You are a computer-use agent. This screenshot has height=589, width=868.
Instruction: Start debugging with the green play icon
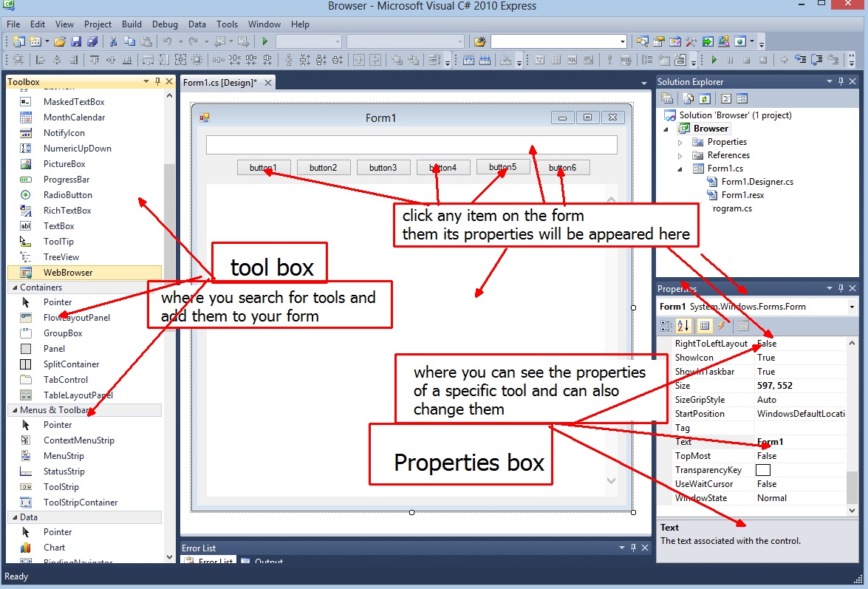(264, 41)
